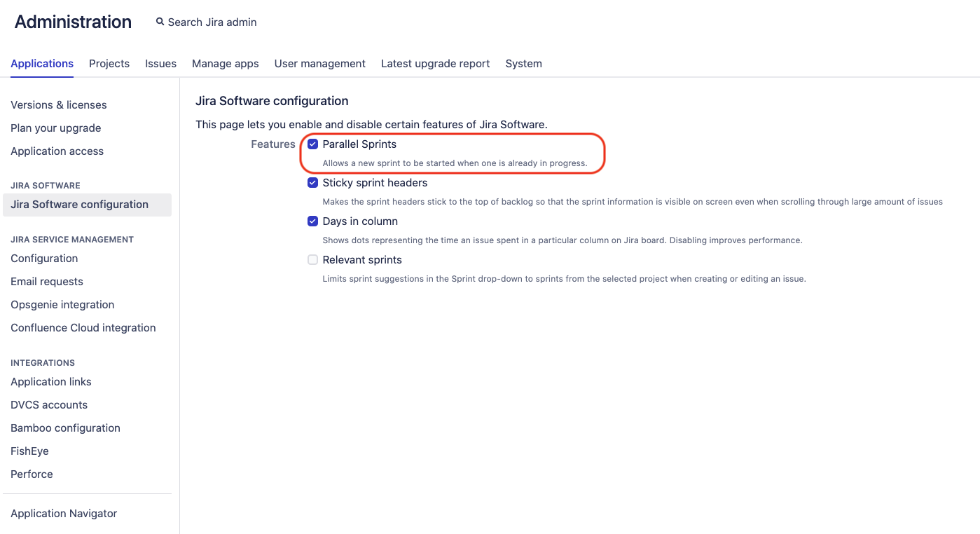Select the Manage apps tab
This screenshot has height=534, width=980.
point(226,64)
